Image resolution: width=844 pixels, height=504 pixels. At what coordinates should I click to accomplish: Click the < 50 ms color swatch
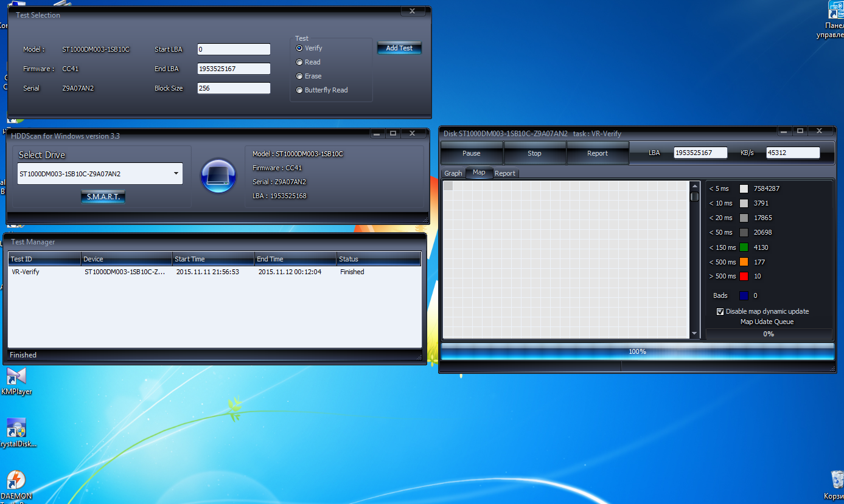[x=744, y=233]
